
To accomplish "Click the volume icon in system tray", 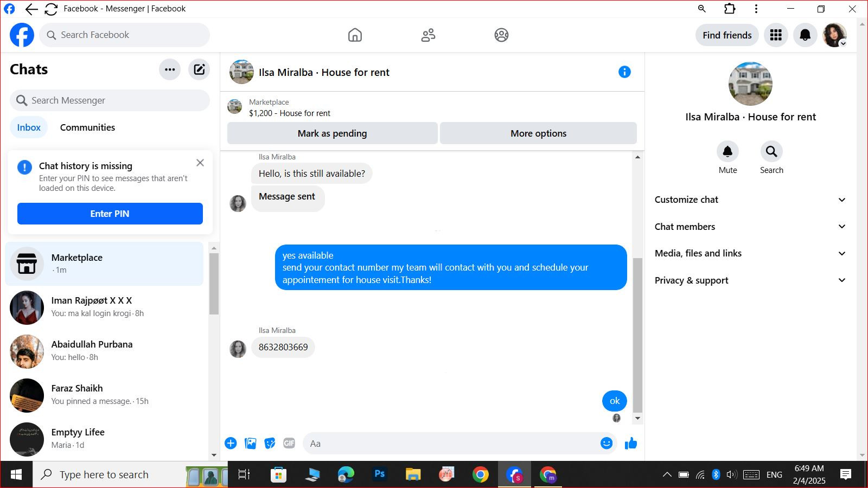I will [731, 474].
